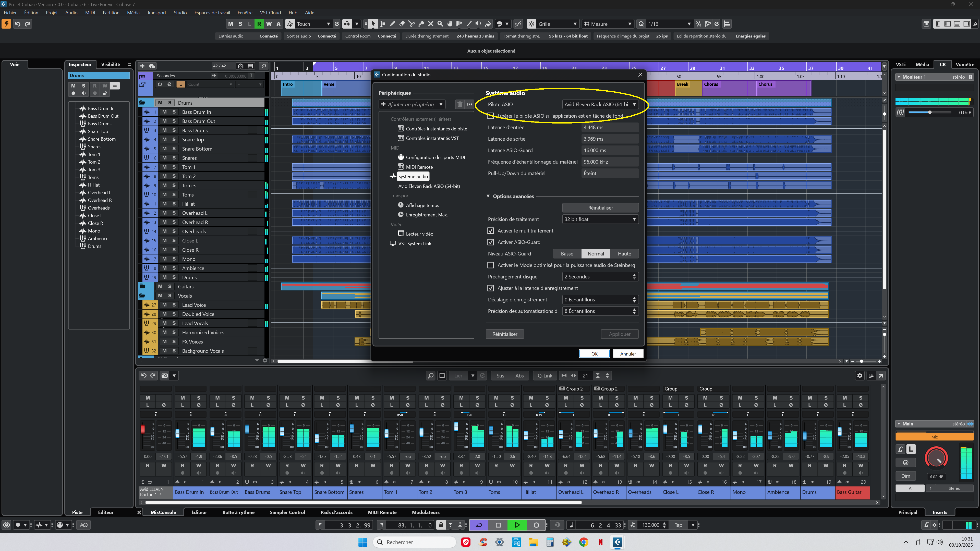Disable Activer ASIO-Guard checkbox
980x551 pixels.
pos(491,242)
